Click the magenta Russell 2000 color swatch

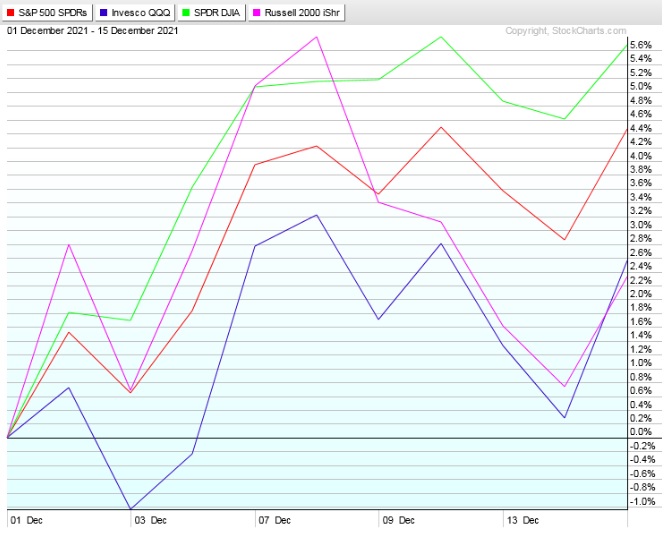pos(256,13)
